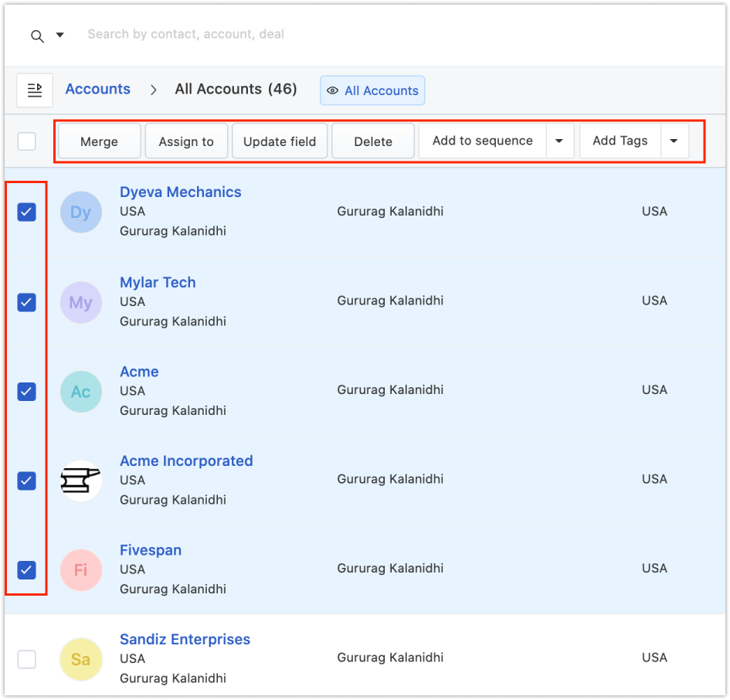
Task: Click the Sa avatar for Sandiz Enterprises
Action: click(x=81, y=659)
